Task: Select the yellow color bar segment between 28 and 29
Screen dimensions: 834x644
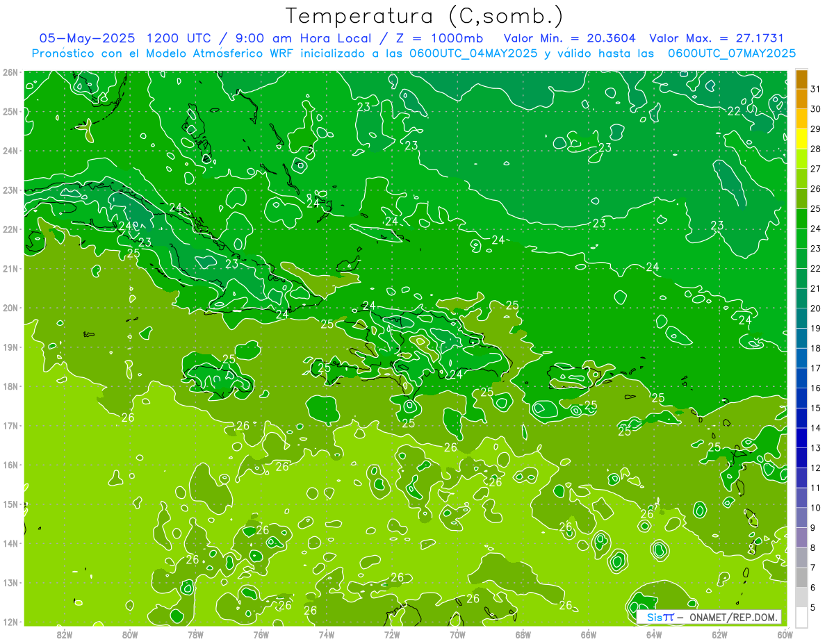Action: [801, 139]
